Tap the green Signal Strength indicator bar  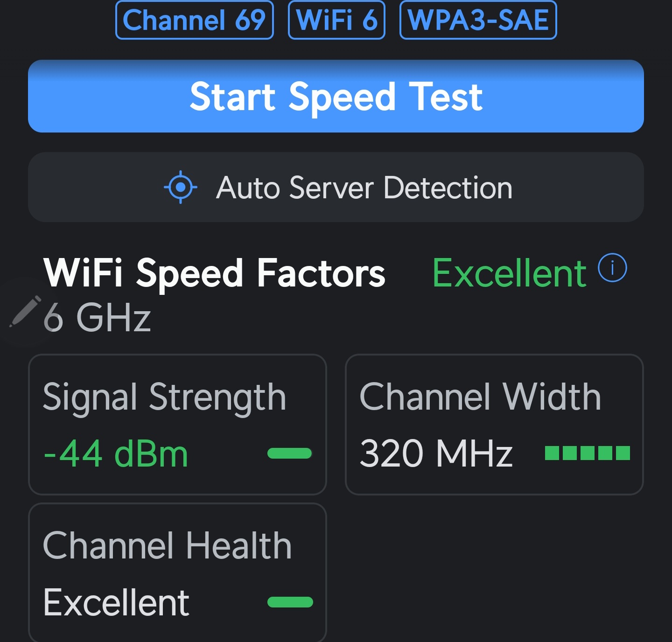[289, 453]
